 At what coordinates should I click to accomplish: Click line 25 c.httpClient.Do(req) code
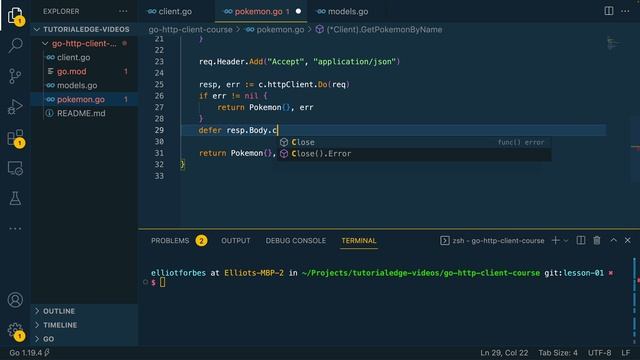(304, 84)
